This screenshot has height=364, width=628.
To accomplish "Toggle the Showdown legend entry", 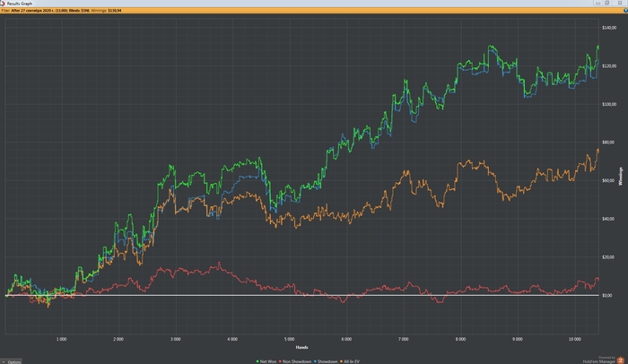I will 326,361.
